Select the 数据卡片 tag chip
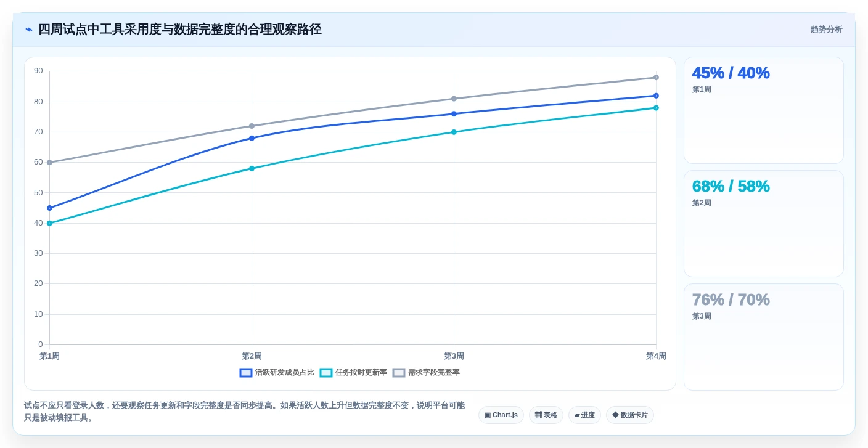Image resolution: width=868 pixels, height=448 pixels. click(x=630, y=415)
